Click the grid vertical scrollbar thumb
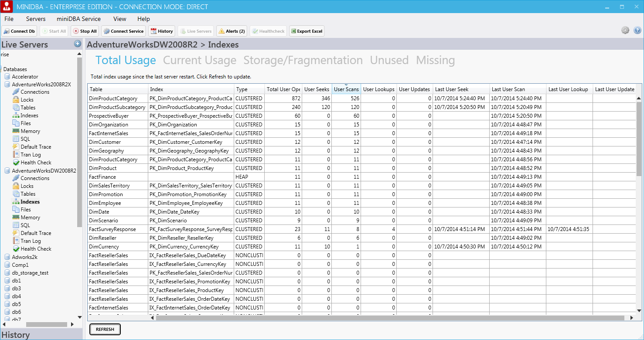Image resolution: width=644 pixels, height=340 pixels. 639,139
